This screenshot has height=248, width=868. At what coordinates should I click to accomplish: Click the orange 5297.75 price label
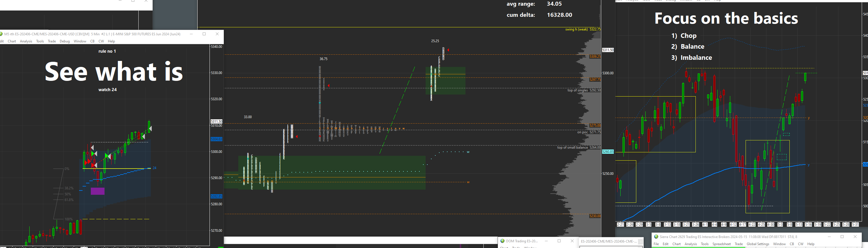click(x=595, y=79)
